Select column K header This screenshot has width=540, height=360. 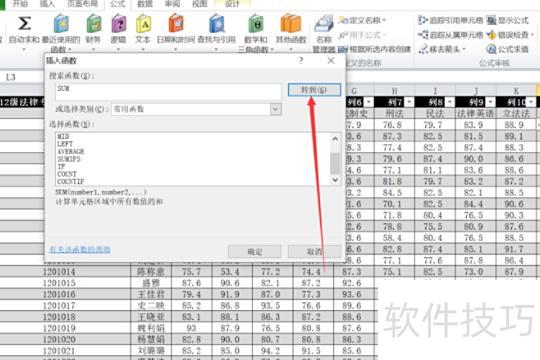pyautogui.click(x=516, y=91)
